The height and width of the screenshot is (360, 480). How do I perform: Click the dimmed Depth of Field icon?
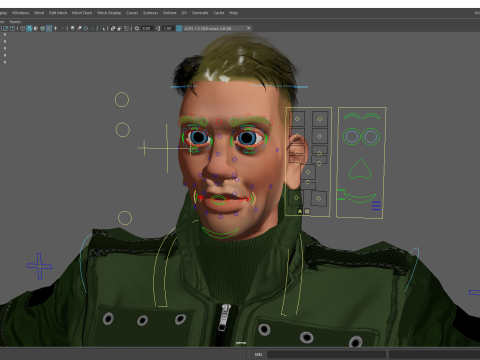(x=92, y=28)
